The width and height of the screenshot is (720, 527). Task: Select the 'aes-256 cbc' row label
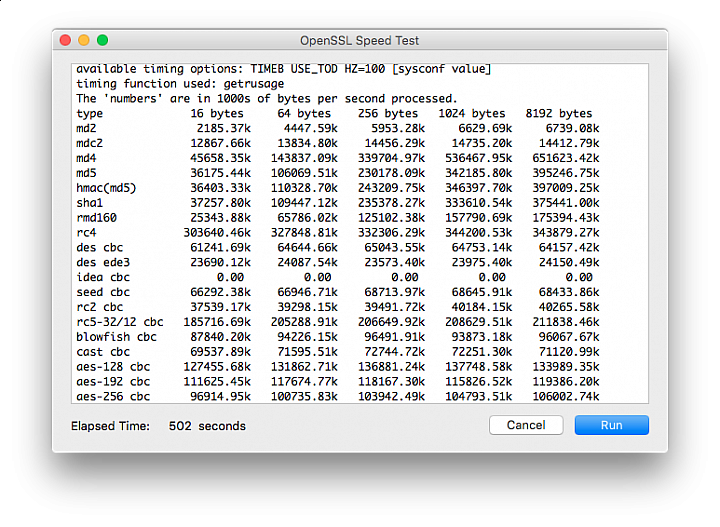(x=113, y=397)
